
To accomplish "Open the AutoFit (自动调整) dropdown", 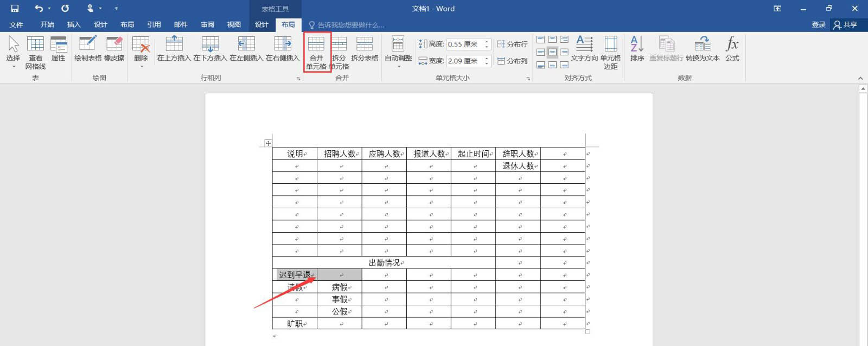I will 398,52.
